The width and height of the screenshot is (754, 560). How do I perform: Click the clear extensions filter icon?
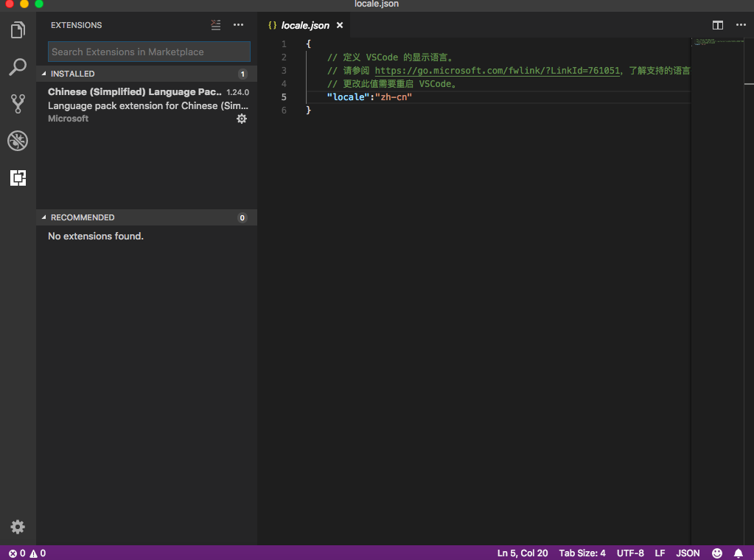[215, 24]
